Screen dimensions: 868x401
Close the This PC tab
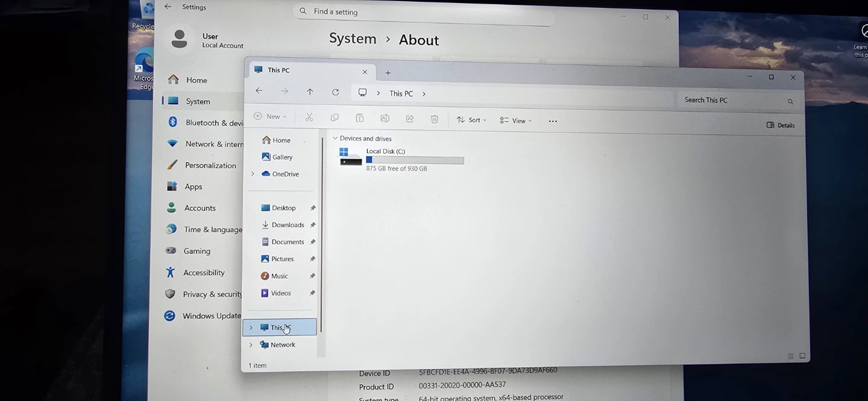point(365,72)
